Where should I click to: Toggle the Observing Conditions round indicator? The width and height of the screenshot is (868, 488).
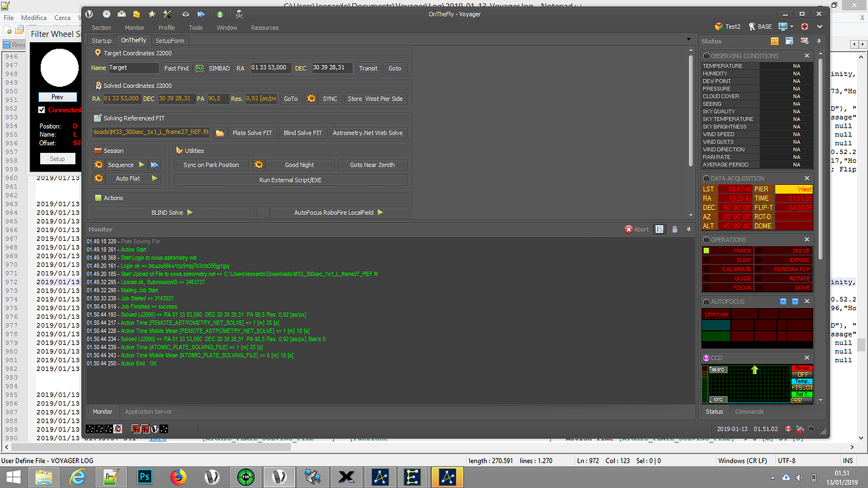[x=706, y=56]
